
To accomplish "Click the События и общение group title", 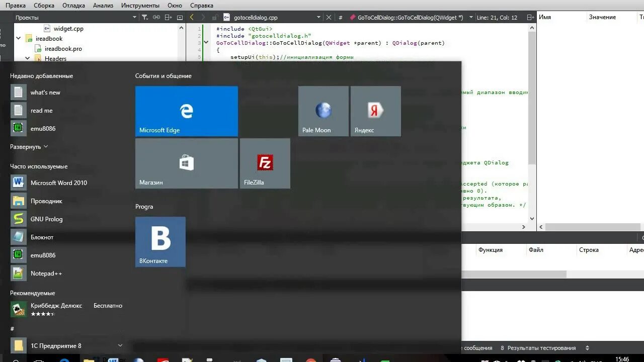I will pyautogui.click(x=163, y=76).
